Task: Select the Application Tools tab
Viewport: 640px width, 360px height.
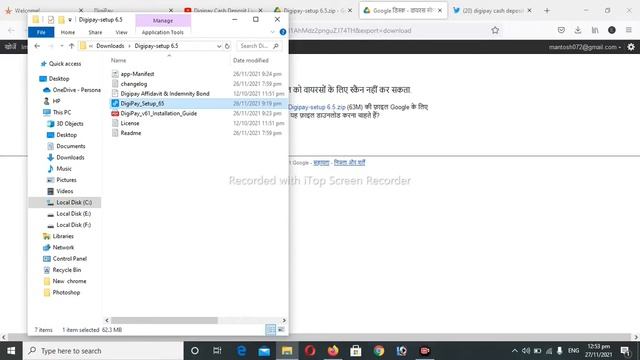Action: tap(162, 32)
